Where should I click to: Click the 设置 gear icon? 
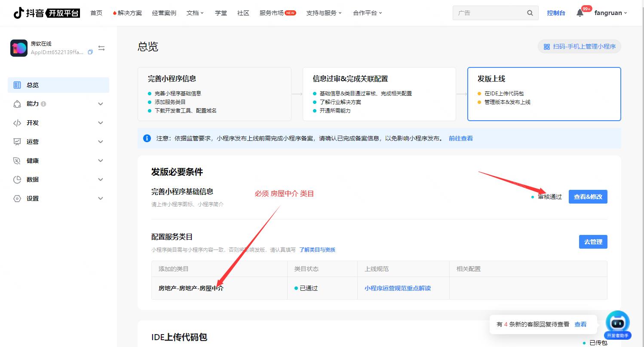(x=17, y=198)
